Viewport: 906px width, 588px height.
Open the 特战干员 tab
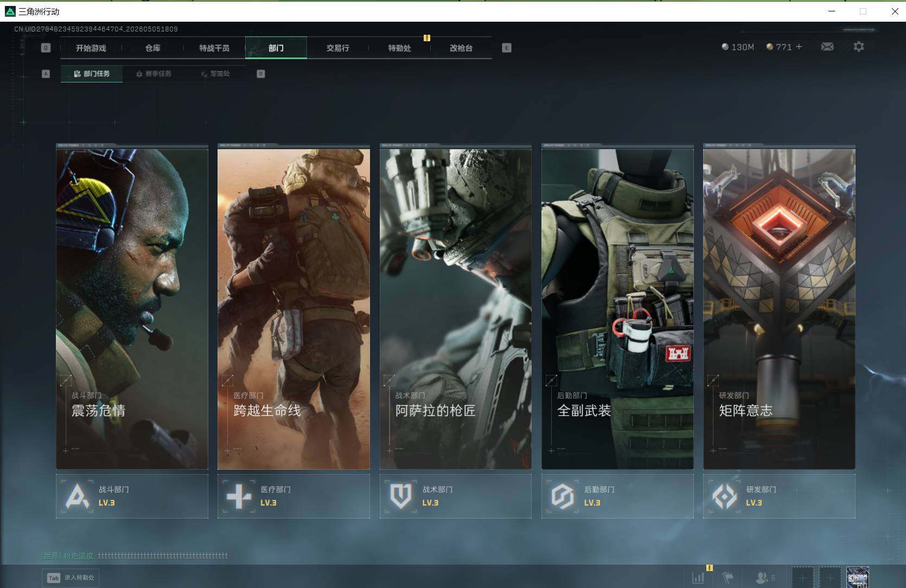214,48
